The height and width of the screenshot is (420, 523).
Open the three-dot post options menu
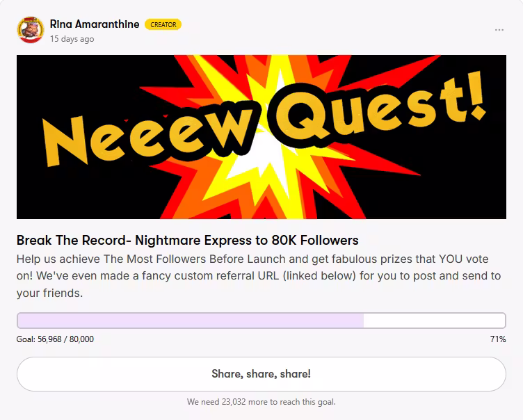[x=499, y=31]
